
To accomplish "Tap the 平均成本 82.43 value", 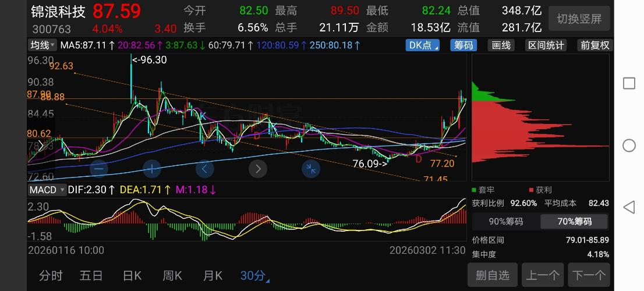I will click(x=599, y=203).
